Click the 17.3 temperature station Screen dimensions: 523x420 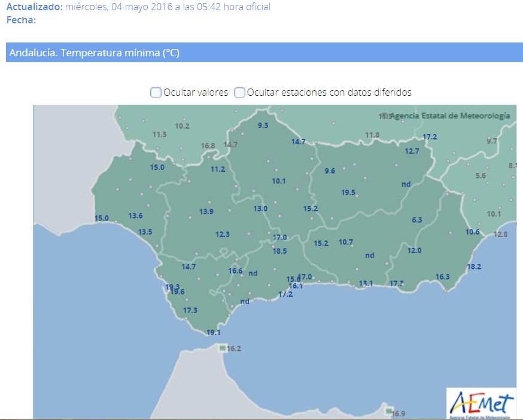click(x=190, y=311)
